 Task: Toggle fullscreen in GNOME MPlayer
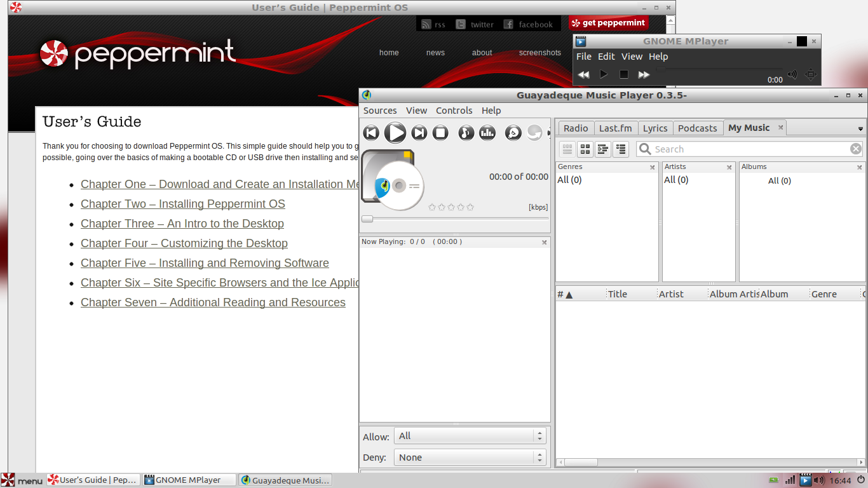point(811,74)
